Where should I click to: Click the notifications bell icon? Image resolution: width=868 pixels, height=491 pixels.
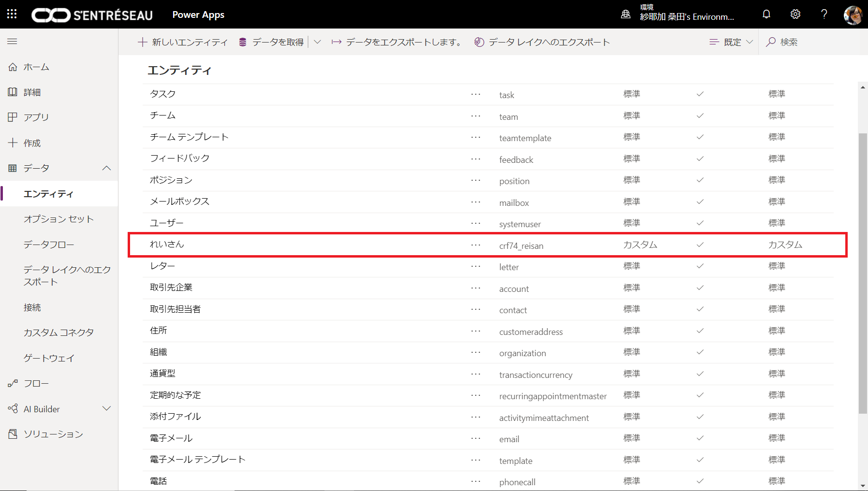[x=766, y=14]
